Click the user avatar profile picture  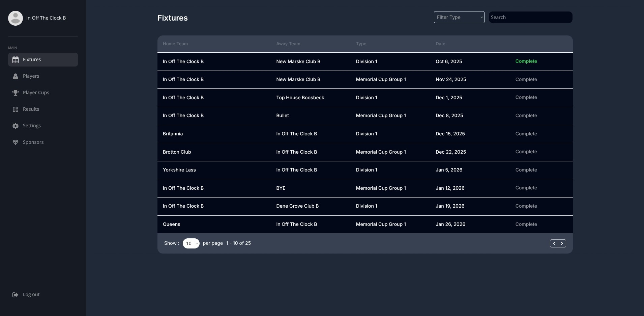pos(16,18)
